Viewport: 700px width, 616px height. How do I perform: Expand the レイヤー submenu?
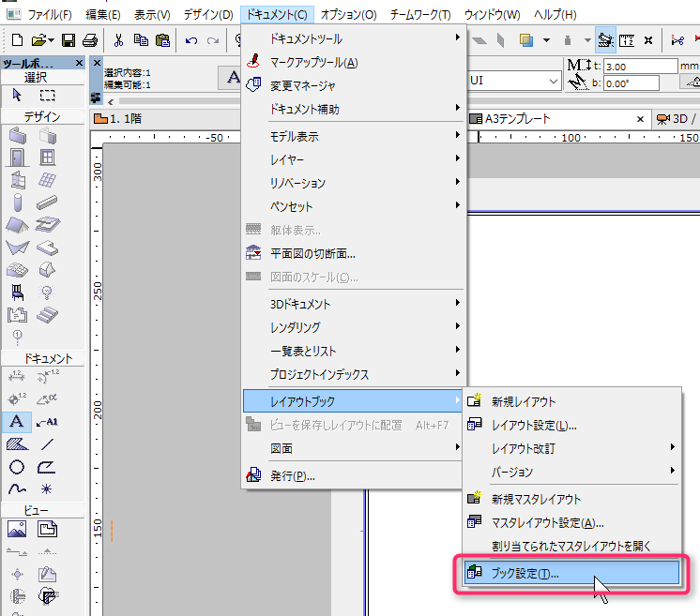(353, 159)
